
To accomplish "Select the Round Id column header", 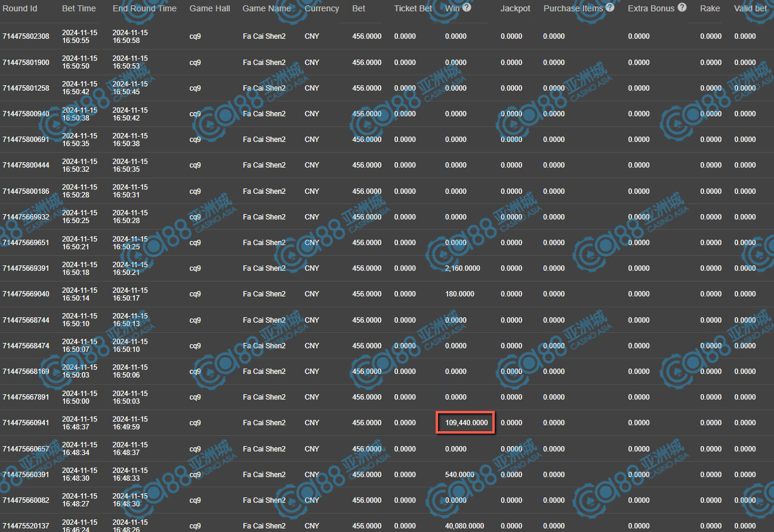I will 20,8.
